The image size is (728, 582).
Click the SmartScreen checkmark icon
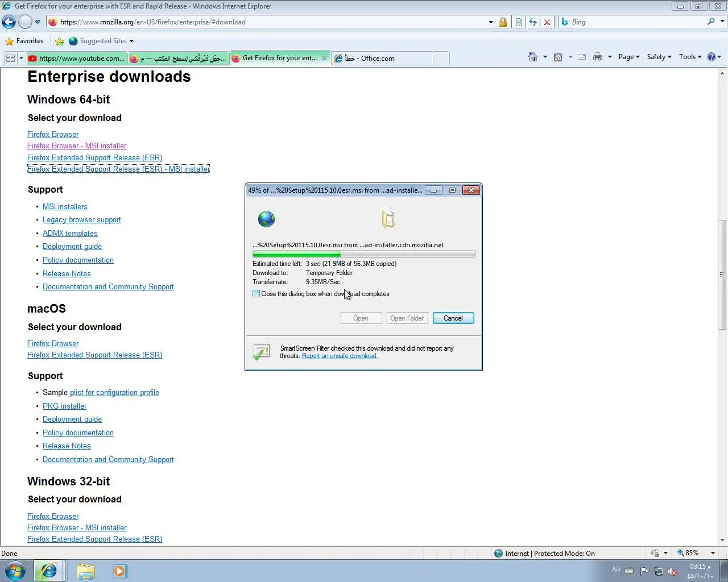tap(261, 352)
